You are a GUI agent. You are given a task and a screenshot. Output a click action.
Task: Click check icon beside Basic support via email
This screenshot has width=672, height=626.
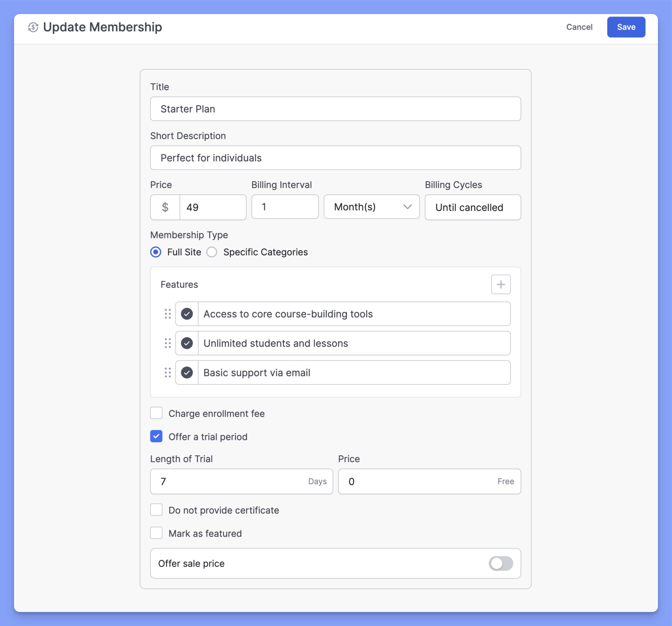click(x=187, y=373)
